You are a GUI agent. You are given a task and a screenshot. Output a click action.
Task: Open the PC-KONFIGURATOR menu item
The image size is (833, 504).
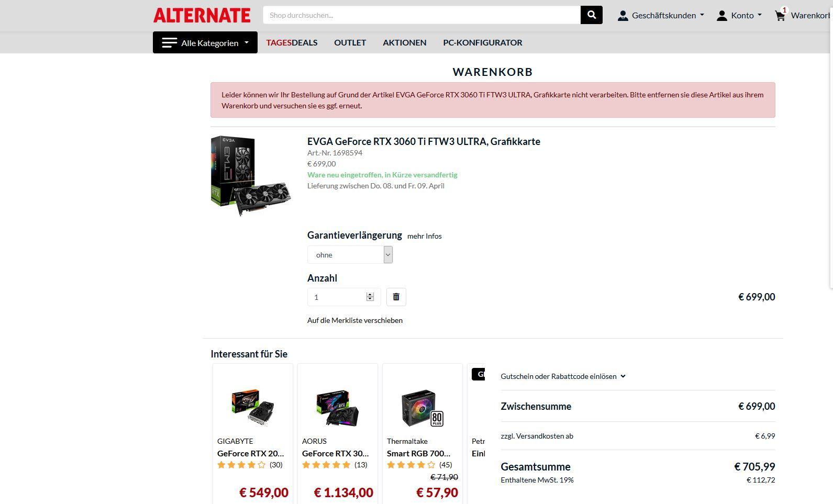click(x=483, y=42)
